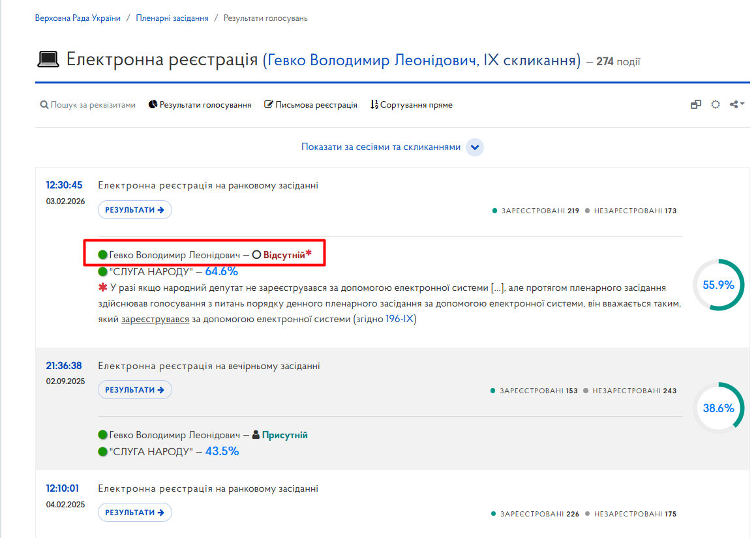Click the empty circle absent icon
Screen dimensions: 756x538
click(x=256, y=254)
